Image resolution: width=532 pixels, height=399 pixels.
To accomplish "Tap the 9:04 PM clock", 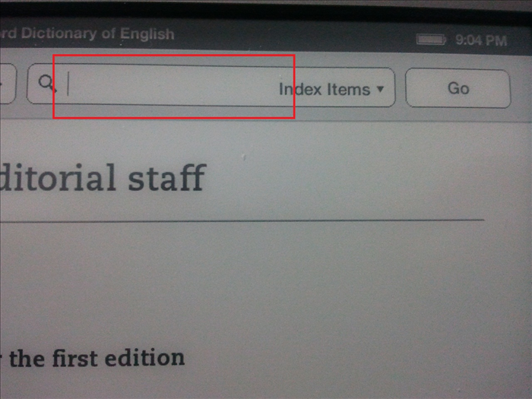I will (x=481, y=40).
